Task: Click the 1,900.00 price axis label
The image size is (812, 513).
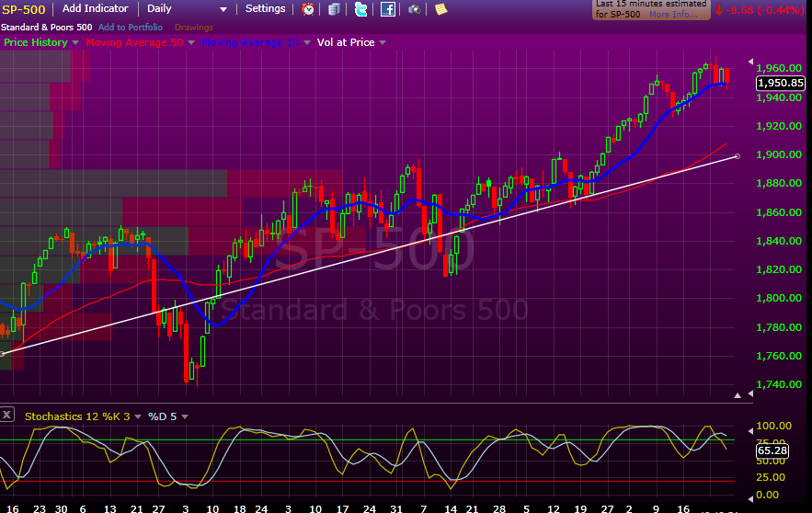Action: 779,154
